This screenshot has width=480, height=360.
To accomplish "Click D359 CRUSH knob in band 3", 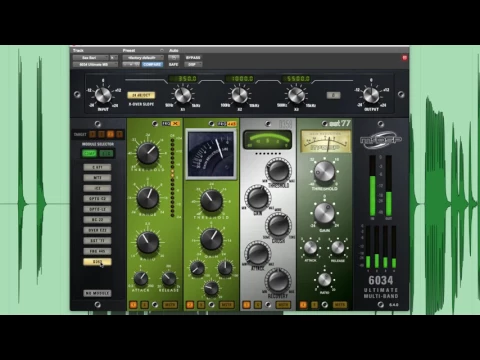I will (278, 225).
